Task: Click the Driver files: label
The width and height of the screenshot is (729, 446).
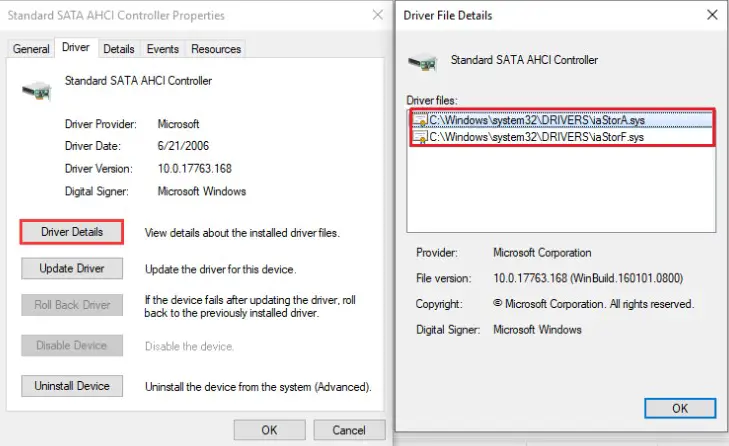Action: (x=432, y=100)
